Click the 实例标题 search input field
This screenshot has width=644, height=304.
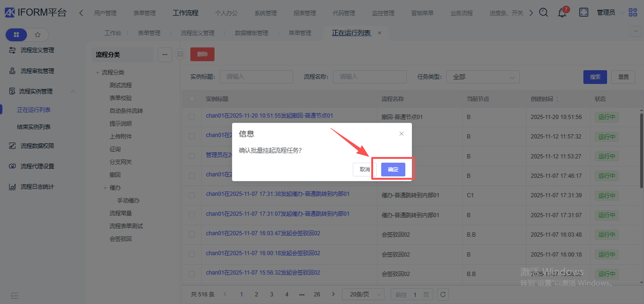pyautogui.click(x=256, y=77)
